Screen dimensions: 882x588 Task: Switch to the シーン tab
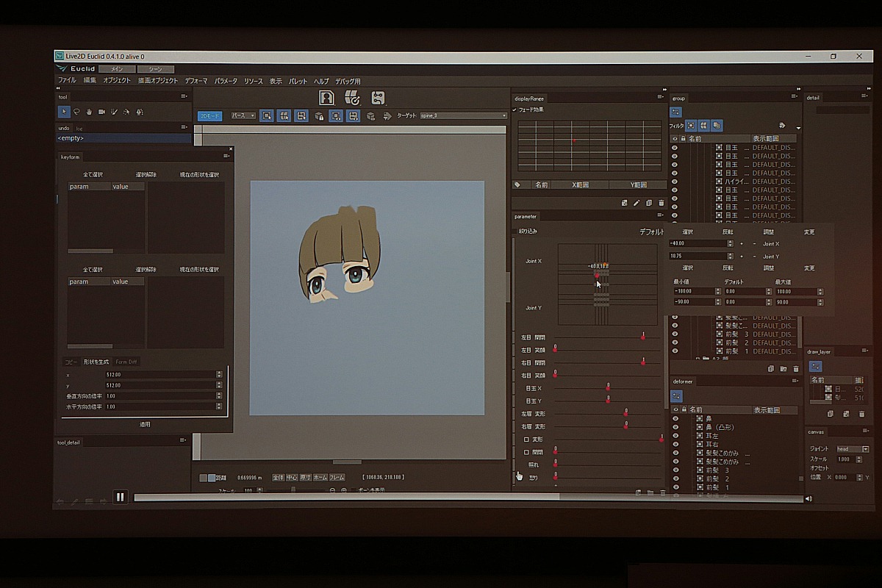coord(155,68)
